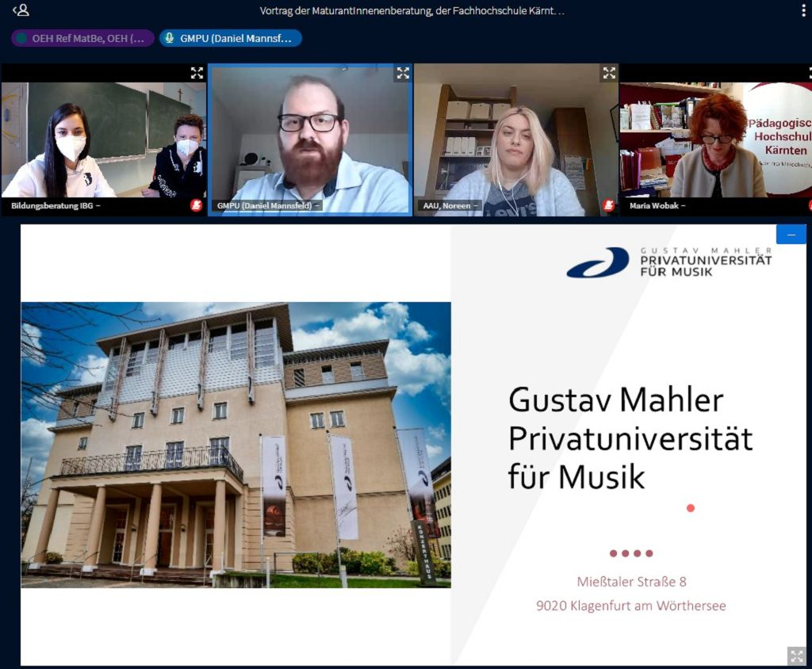The width and height of the screenshot is (812, 669).
Task: Make the GMPU Daniel Mannsfeld video fullscreen
Action: pyautogui.click(x=403, y=73)
